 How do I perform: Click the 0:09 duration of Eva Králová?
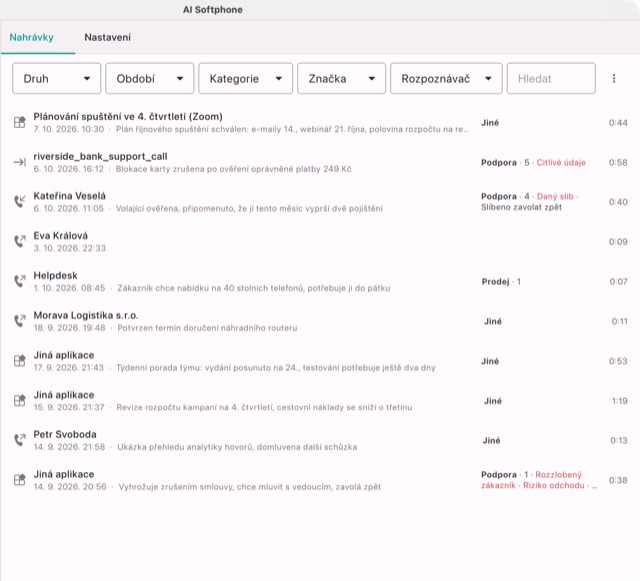point(618,242)
